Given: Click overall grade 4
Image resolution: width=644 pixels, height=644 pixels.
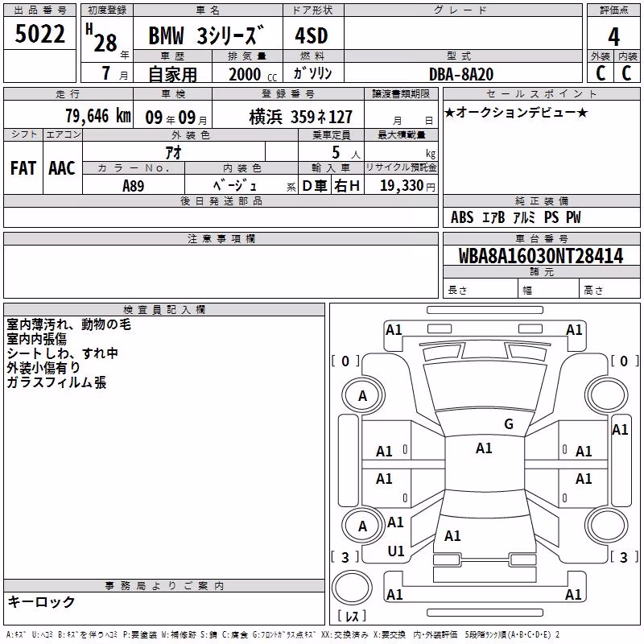Looking at the screenshot, I should (x=613, y=36).
